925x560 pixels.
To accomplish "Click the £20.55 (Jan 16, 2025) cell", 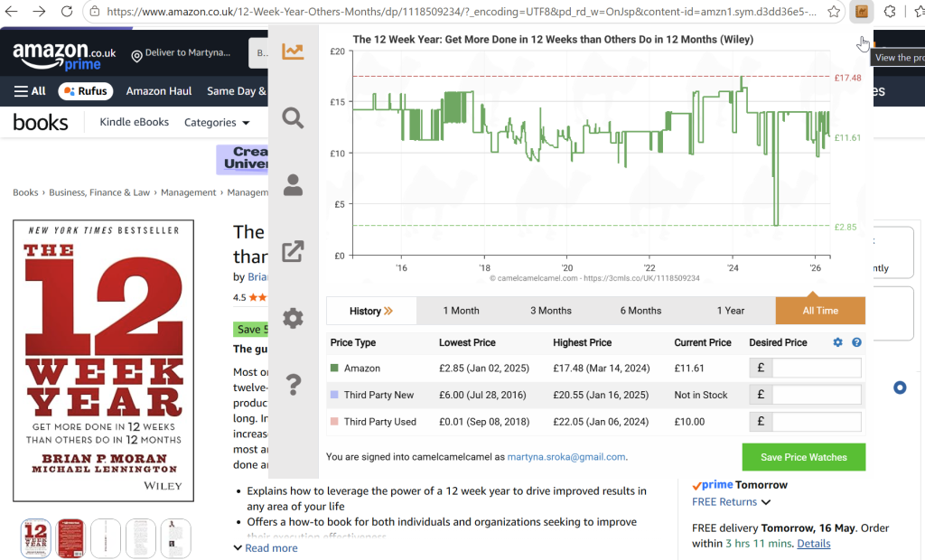I will (601, 395).
